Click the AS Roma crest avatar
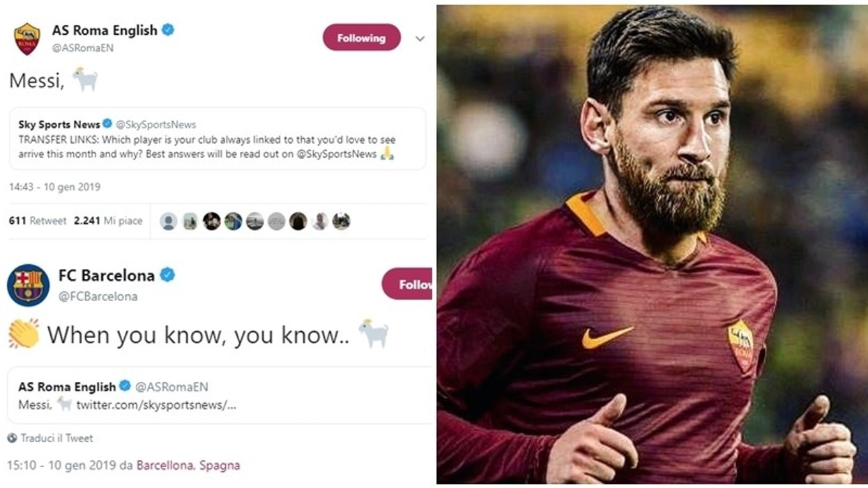 tap(27, 39)
